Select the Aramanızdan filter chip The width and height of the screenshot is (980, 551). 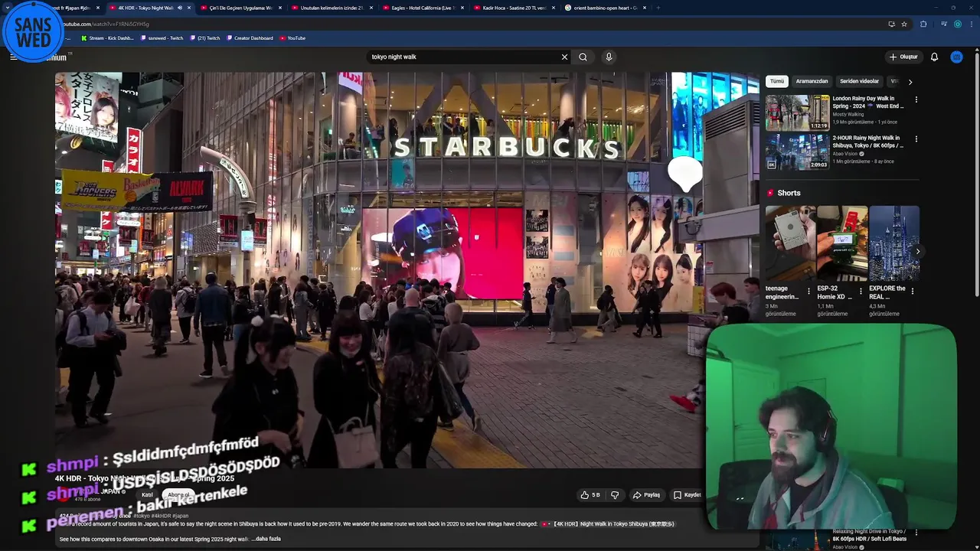[x=812, y=81]
